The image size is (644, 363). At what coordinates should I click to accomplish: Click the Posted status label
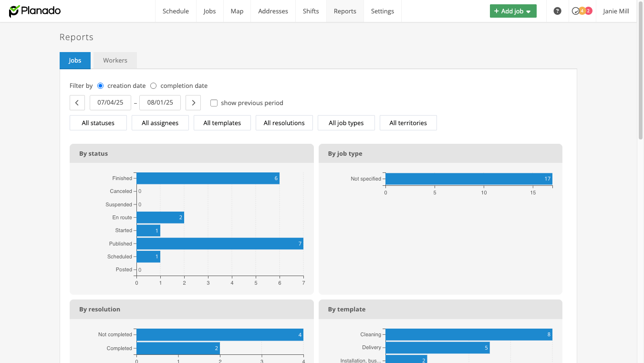[x=124, y=269]
